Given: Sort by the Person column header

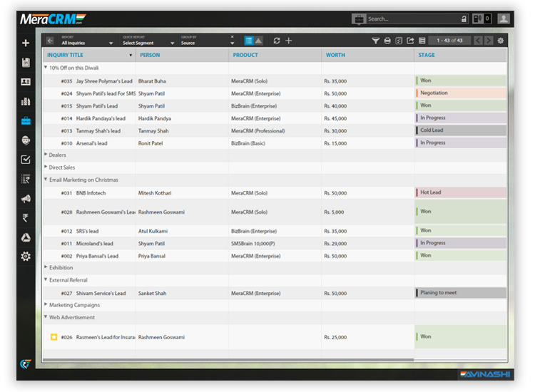Looking at the screenshot, I should pos(150,55).
